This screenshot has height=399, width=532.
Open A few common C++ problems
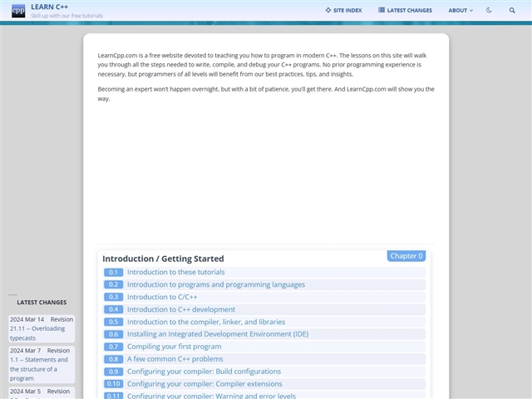pyautogui.click(x=175, y=359)
